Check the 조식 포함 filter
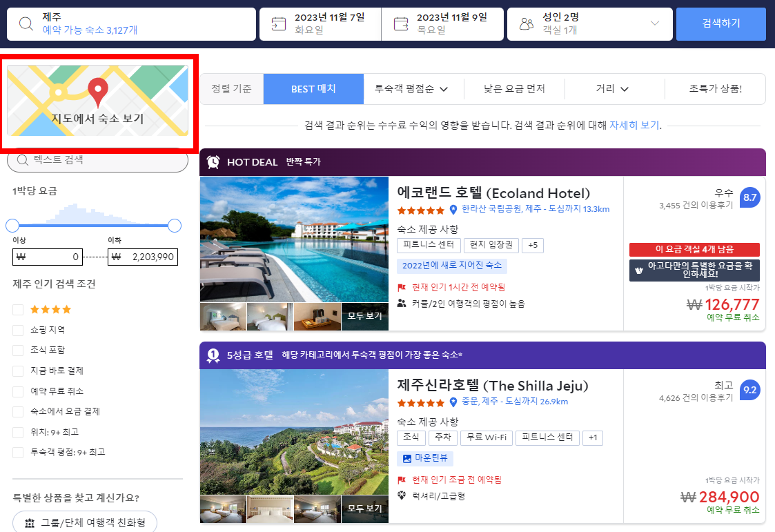The width and height of the screenshot is (775, 532). click(x=18, y=351)
